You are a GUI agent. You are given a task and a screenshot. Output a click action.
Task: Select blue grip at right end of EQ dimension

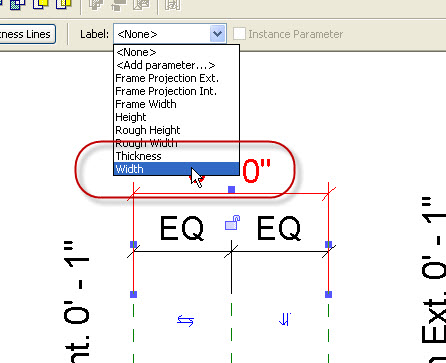328,245
